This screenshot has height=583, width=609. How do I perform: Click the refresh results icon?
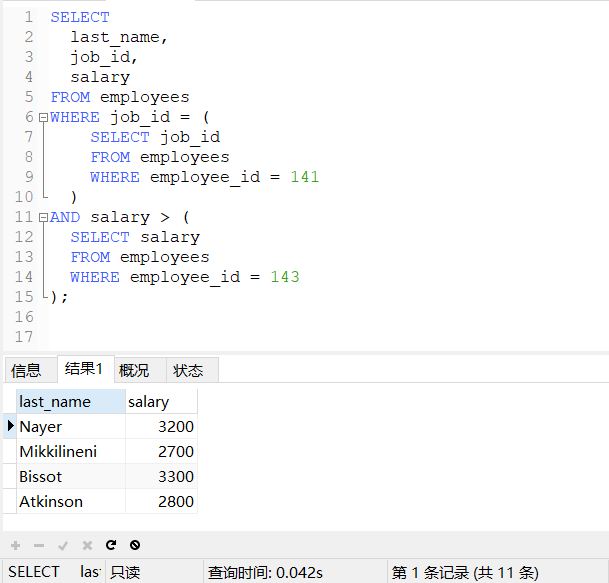pos(111,545)
